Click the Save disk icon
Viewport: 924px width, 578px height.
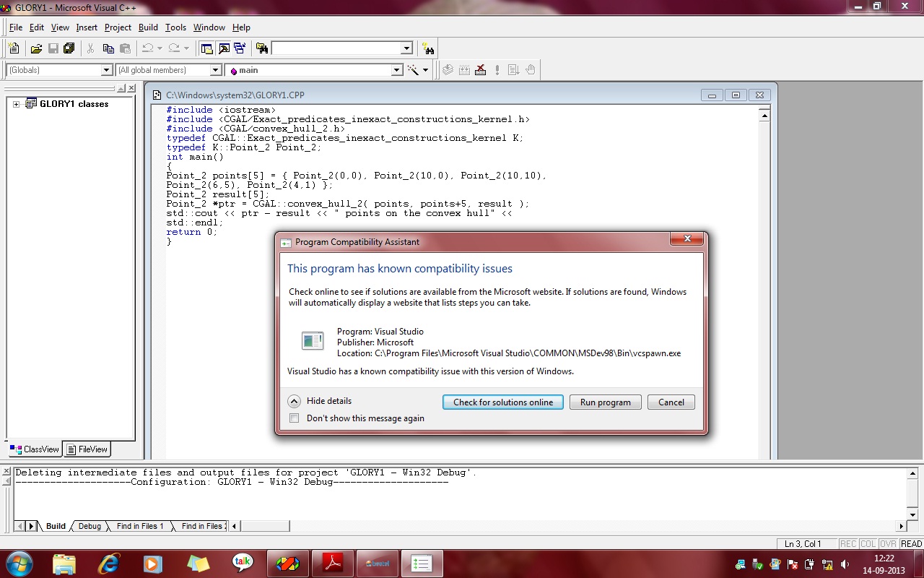(x=53, y=48)
